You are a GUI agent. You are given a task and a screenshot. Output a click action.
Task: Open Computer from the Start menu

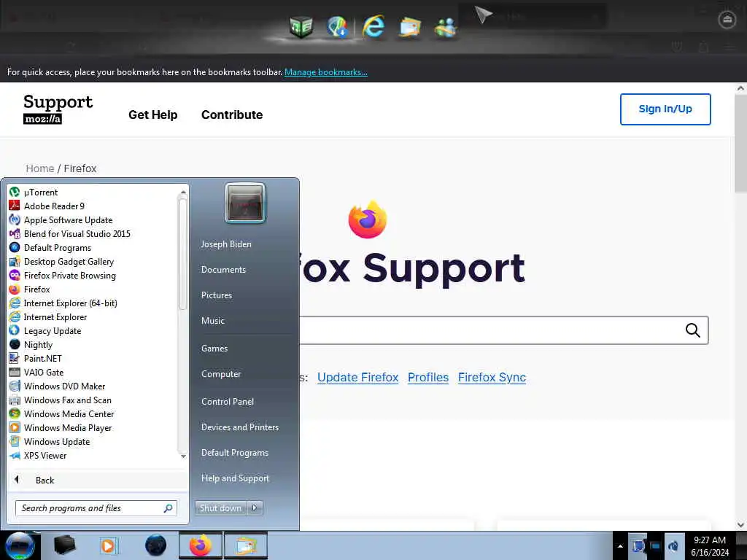(x=221, y=374)
